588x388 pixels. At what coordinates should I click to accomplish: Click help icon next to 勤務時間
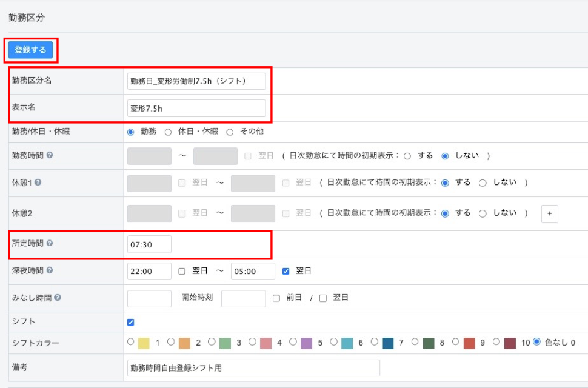[50, 155]
